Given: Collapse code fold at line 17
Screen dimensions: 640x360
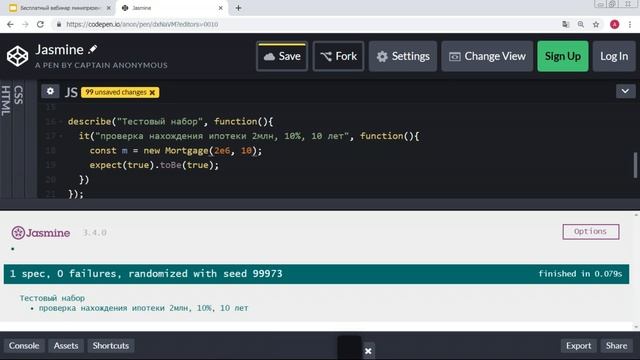Looking at the screenshot, I should point(61,136).
